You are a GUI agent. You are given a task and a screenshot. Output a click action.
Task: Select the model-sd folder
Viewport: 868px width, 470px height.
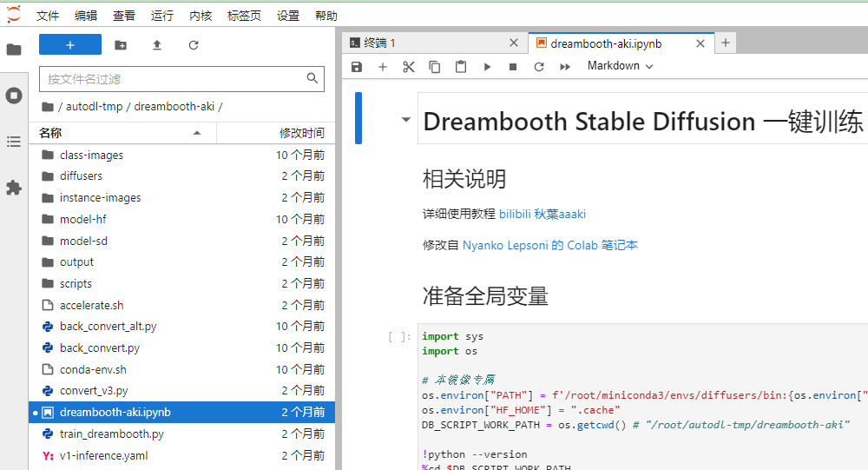pyautogui.click(x=181, y=241)
